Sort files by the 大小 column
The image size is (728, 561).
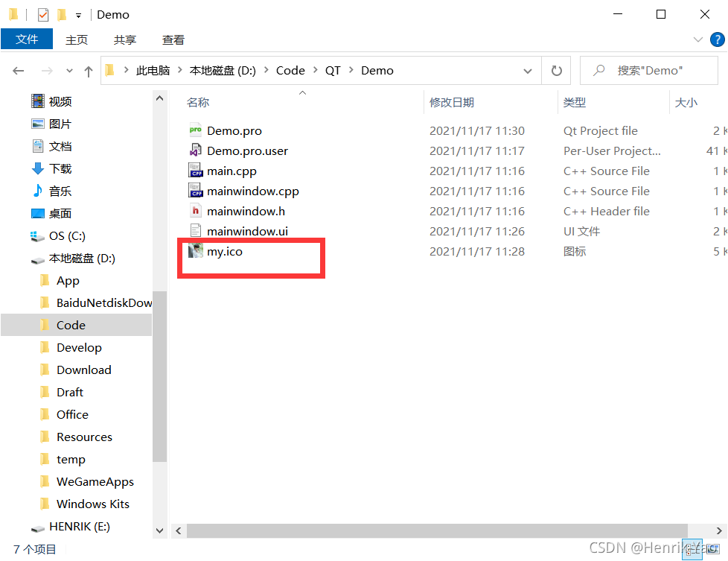click(686, 102)
